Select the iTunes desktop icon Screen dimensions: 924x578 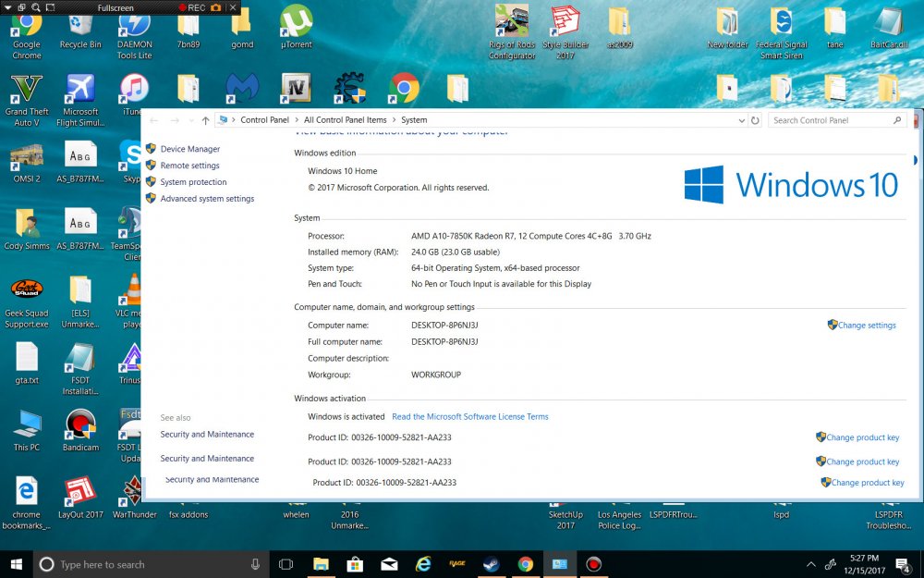(133, 94)
